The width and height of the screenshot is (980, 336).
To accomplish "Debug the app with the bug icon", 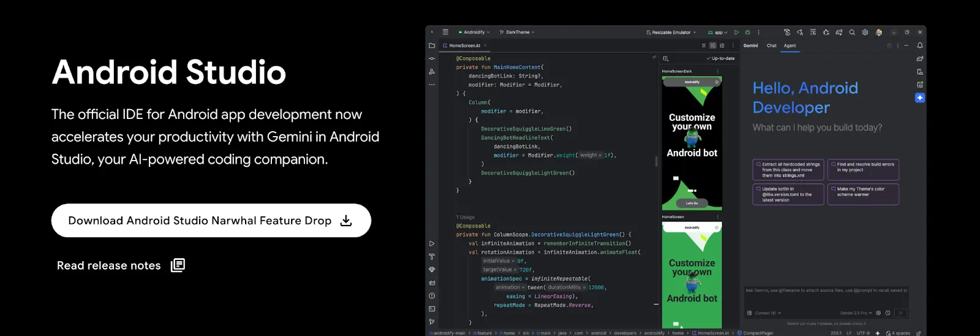I will click(747, 32).
